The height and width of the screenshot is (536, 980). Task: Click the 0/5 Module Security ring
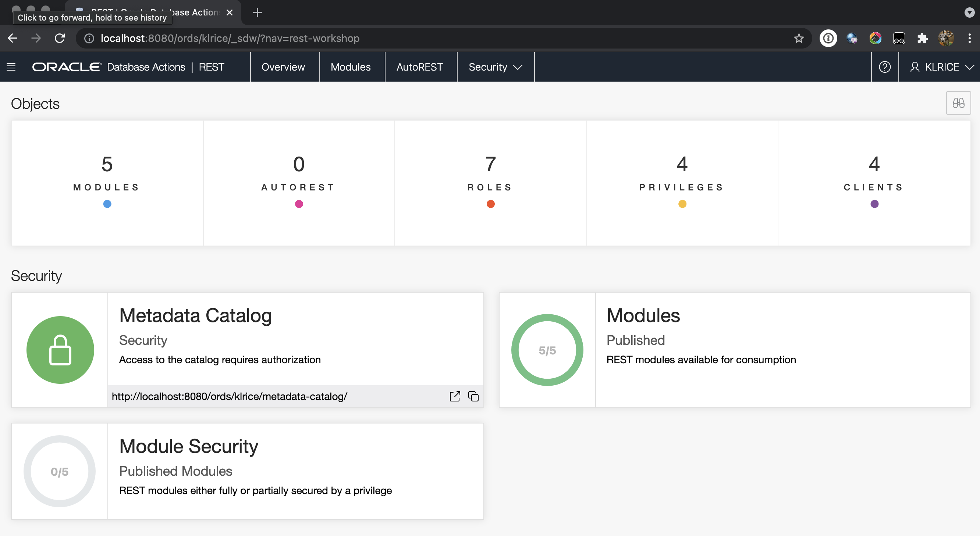pyautogui.click(x=60, y=471)
